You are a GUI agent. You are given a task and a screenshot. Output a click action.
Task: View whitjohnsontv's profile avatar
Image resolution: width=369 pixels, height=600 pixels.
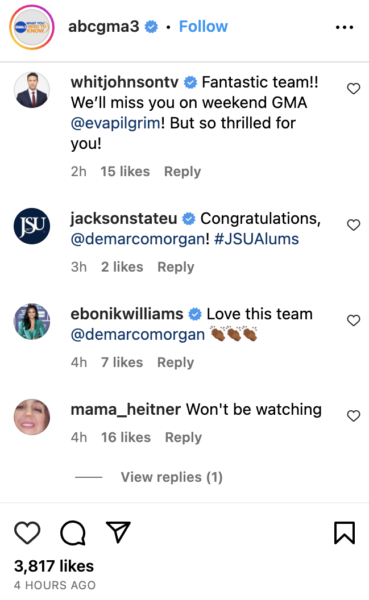point(32,90)
